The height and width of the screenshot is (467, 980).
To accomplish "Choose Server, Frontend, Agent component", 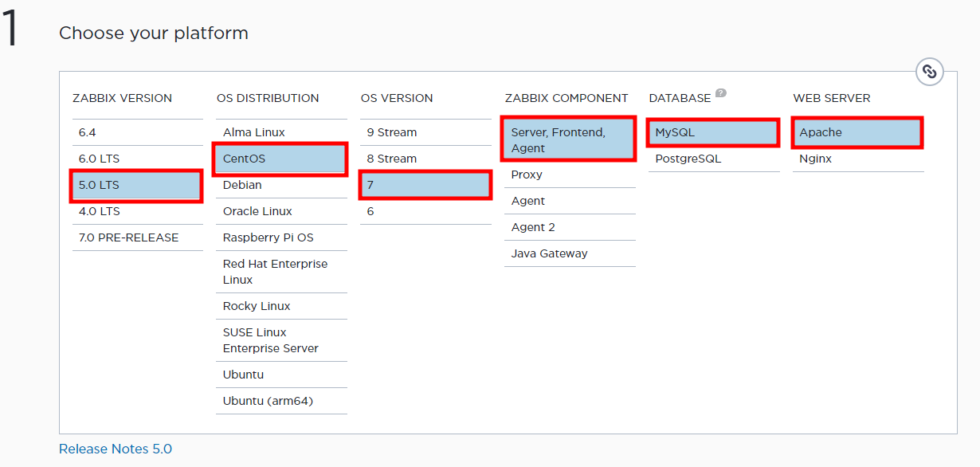I will pos(570,140).
